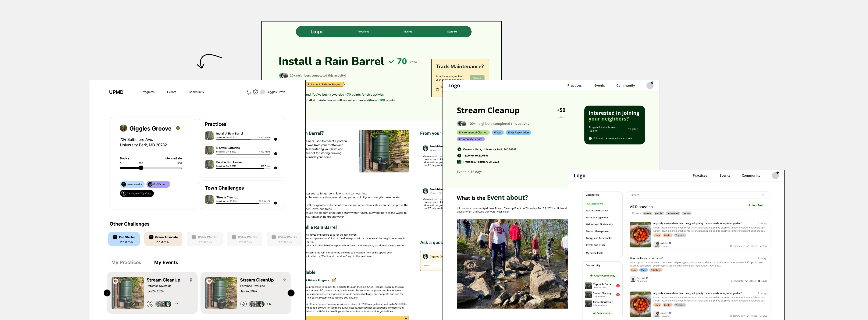Image resolution: width=868 pixels, height=320 pixels.
Task: Click previous carousel arrow in My Events
Action: click(107, 293)
